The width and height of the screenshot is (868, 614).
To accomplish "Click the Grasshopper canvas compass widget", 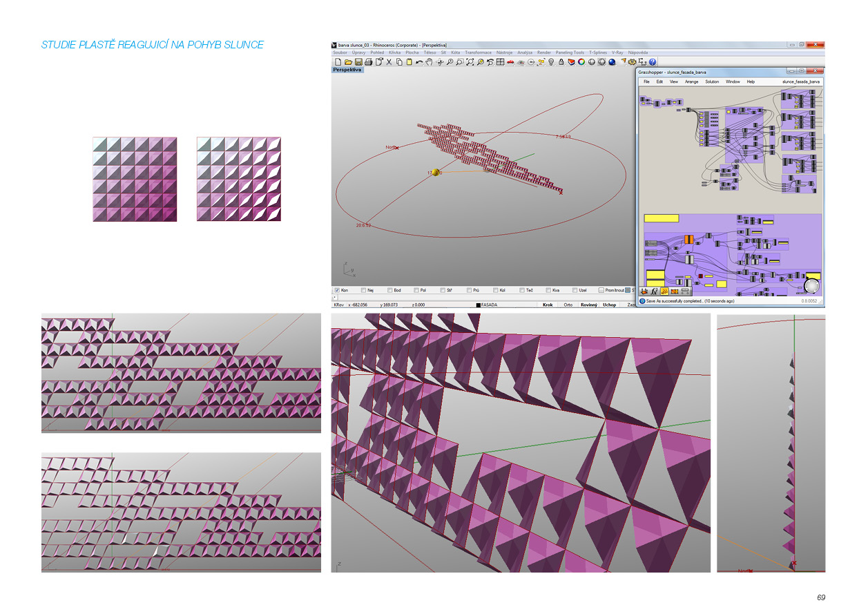I will [813, 286].
